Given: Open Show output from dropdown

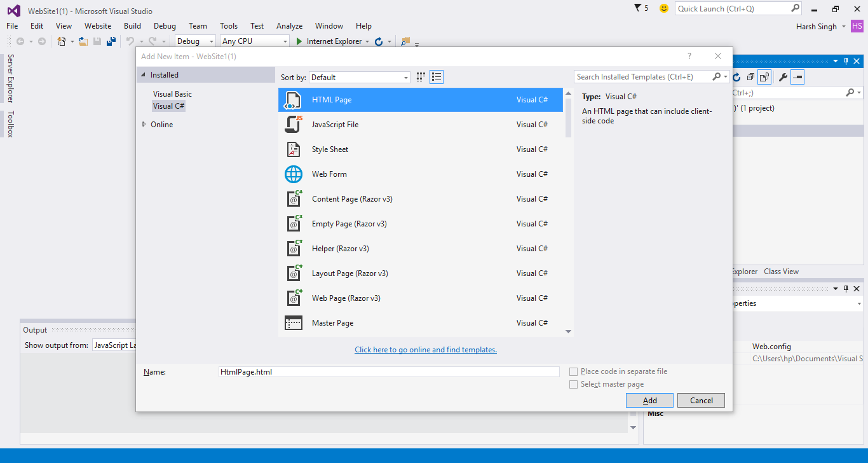Looking at the screenshot, I should pos(114,345).
